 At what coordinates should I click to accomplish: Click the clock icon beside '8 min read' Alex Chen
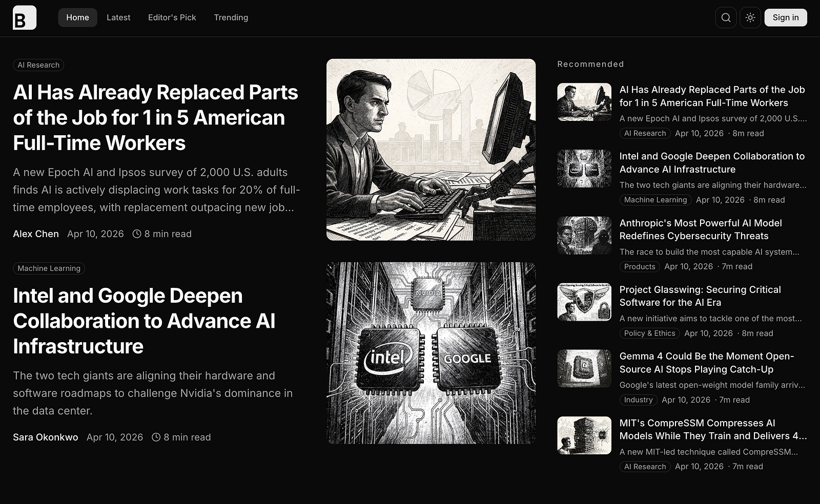(137, 234)
